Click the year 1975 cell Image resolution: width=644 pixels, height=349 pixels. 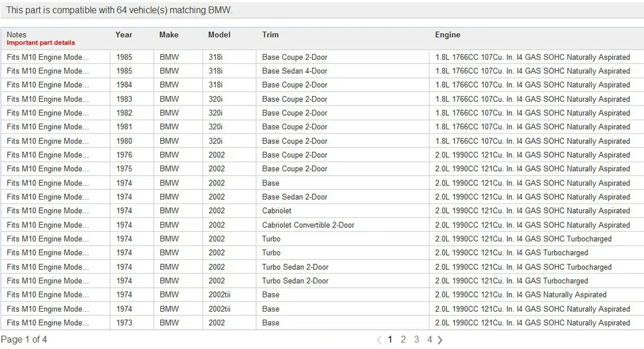[x=124, y=169]
